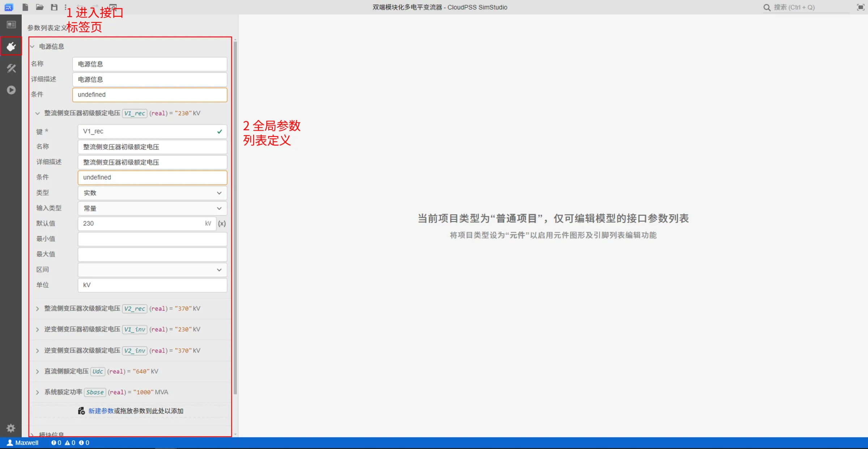Click the Sbase key tag
The height and width of the screenshot is (449, 868).
tap(95, 392)
